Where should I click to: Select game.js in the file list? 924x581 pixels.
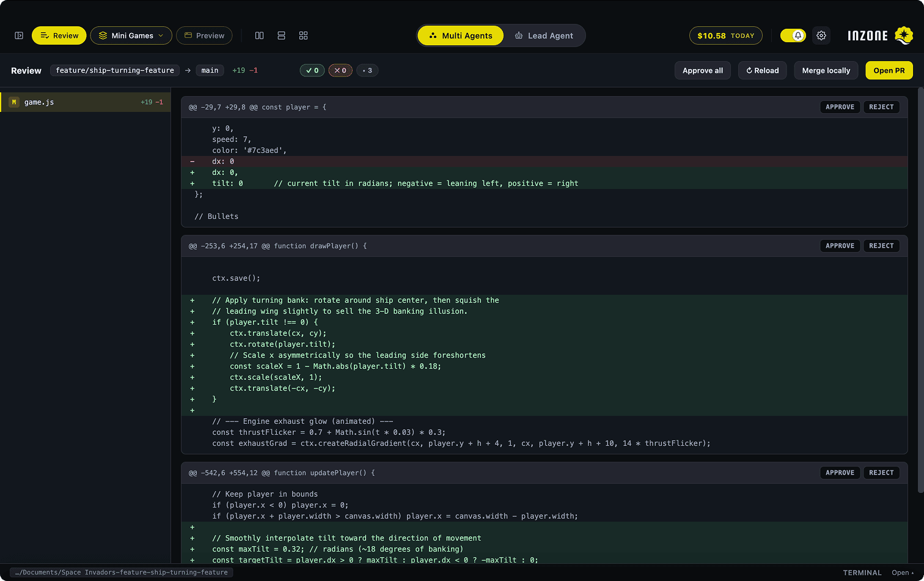86,102
